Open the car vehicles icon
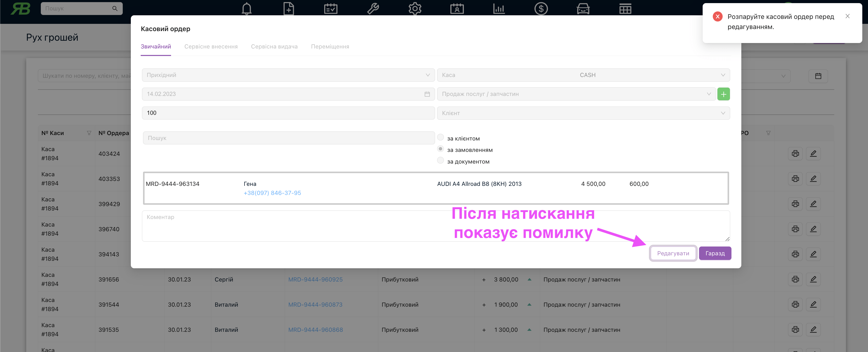Image resolution: width=868 pixels, height=352 pixels. [583, 8]
